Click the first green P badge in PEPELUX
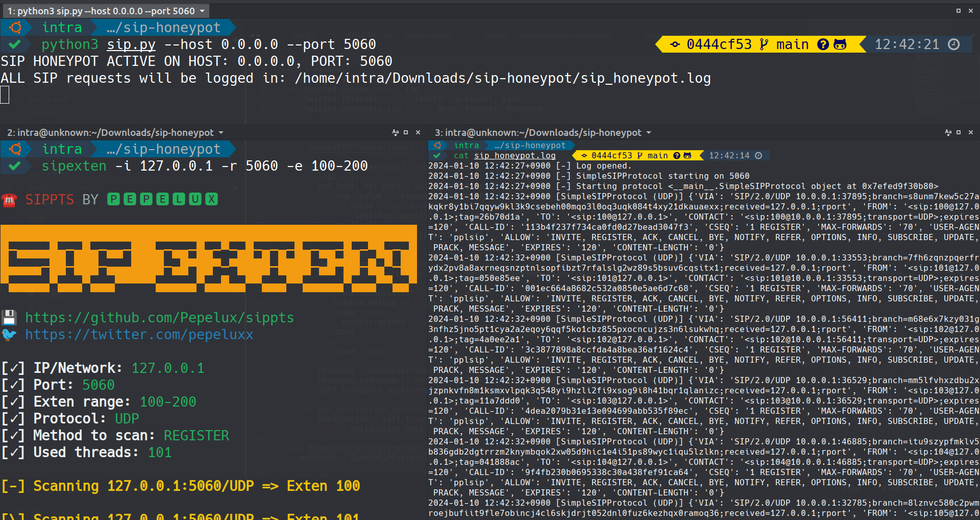Viewport: 980px width, 520px height. coord(114,199)
